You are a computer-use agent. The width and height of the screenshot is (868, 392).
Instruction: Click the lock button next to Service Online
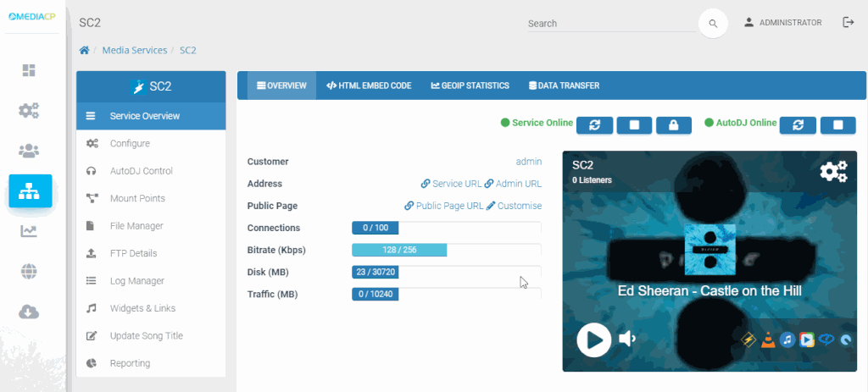point(674,125)
